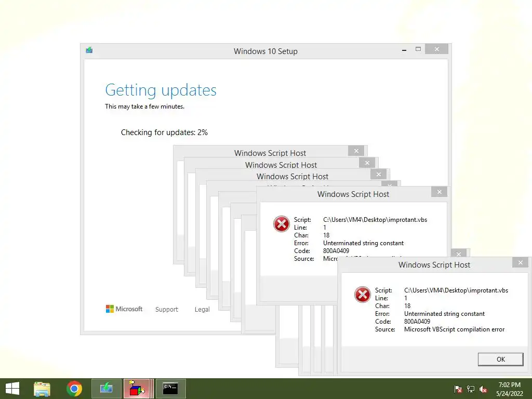
Task: Open the network tray icon
Action: [x=471, y=389]
